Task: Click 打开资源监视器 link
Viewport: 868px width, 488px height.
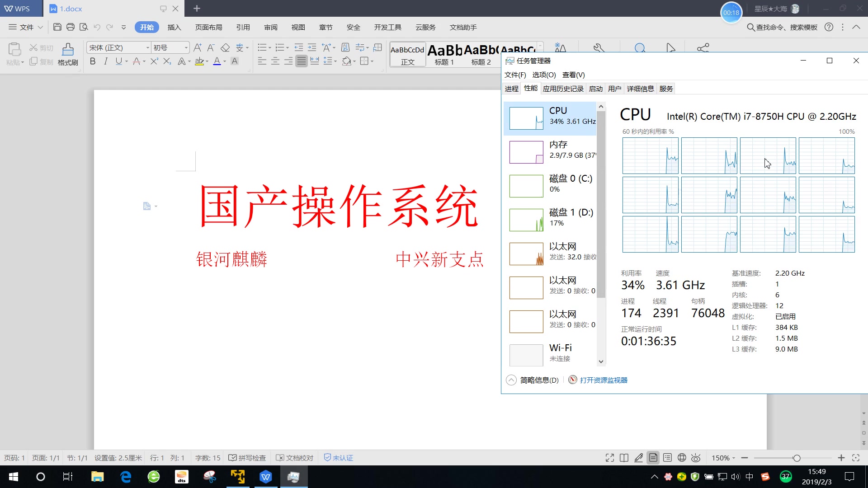Action: coord(604,380)
